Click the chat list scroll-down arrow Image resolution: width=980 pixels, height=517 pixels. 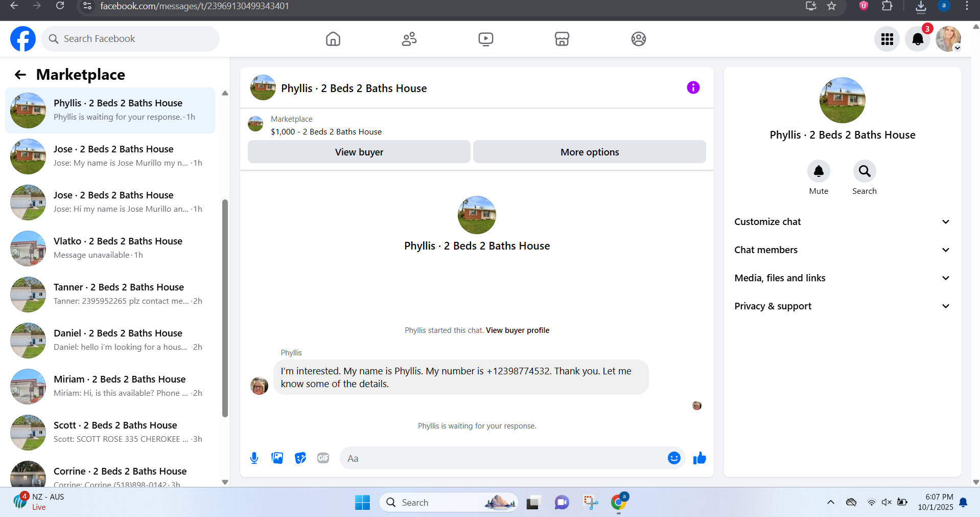point(225,482)
